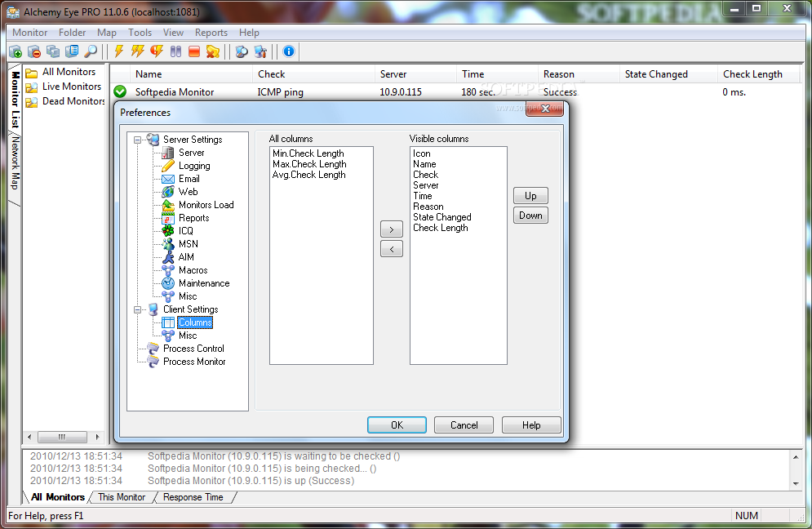This screenshot has width=812, height=529.
Task: Collapse the Client Settings tree node
Action: click(x=138, y=310)
